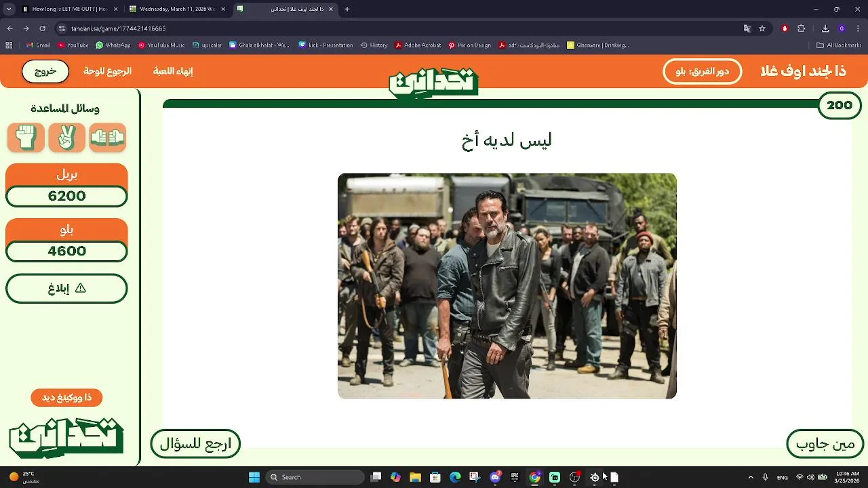Bookmark this page with star icon
The height and width of the screenshot is (488, 868).
pos(762,28)
